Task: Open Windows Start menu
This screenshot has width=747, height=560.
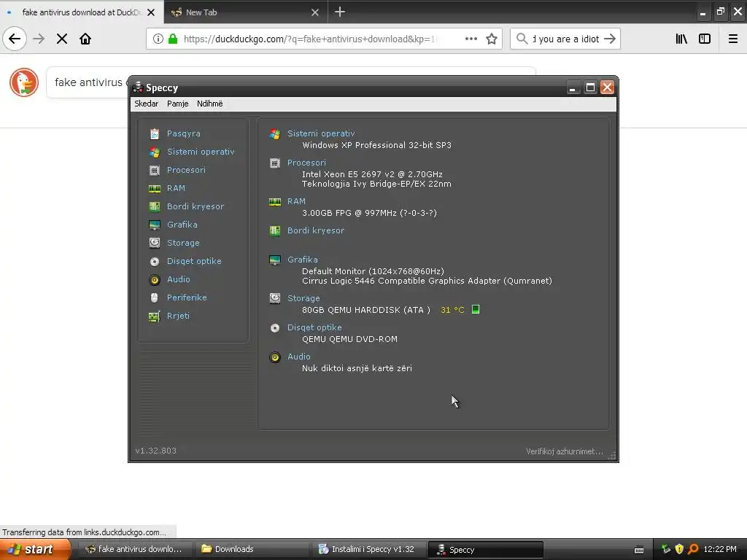Action: [35, 549]
